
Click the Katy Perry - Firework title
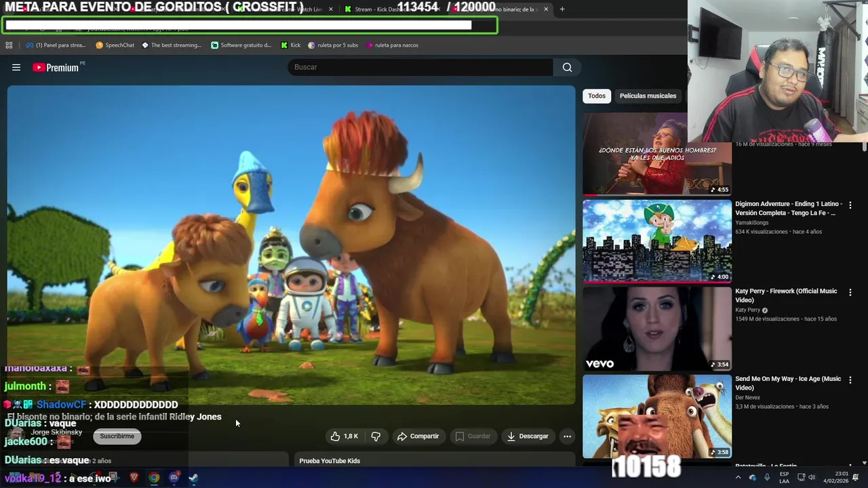tap(786, 296)
